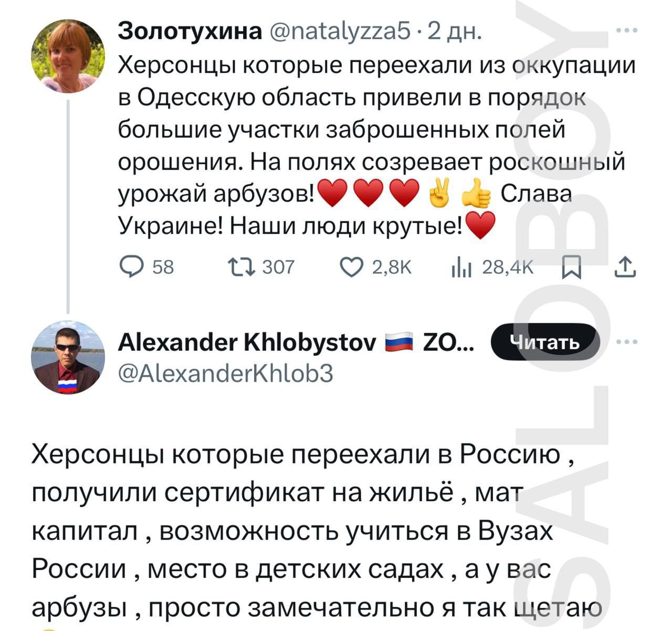672x631 pixels.
Task: Open more options for Alexander Khlobystov's reply
Action: (x=626, y=342)
